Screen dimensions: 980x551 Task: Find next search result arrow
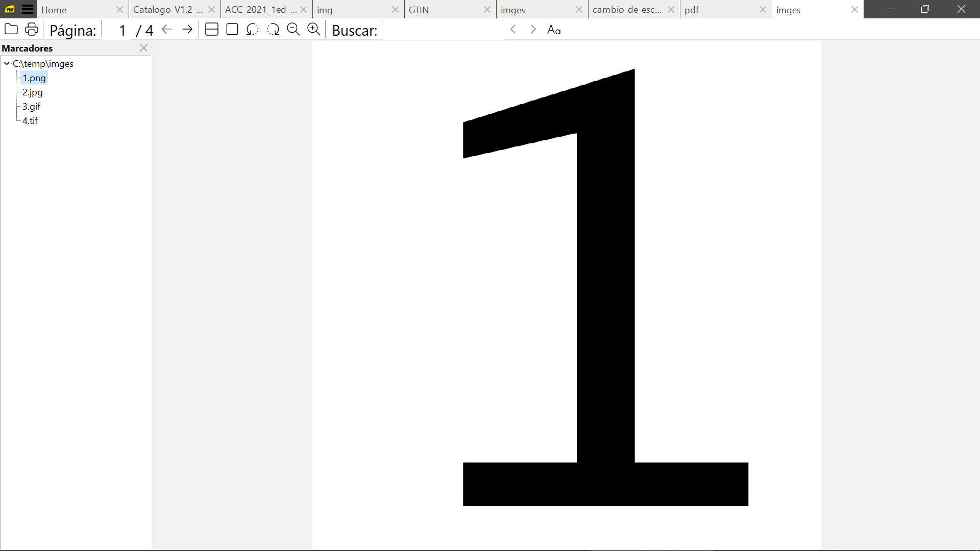click(533, 30)
